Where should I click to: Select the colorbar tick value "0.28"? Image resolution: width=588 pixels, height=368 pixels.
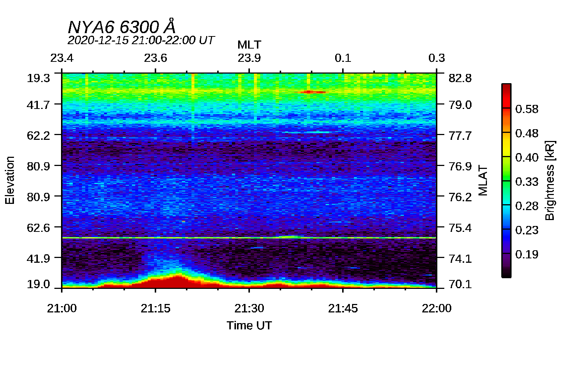pyautogui.click(x=527, y=206)
